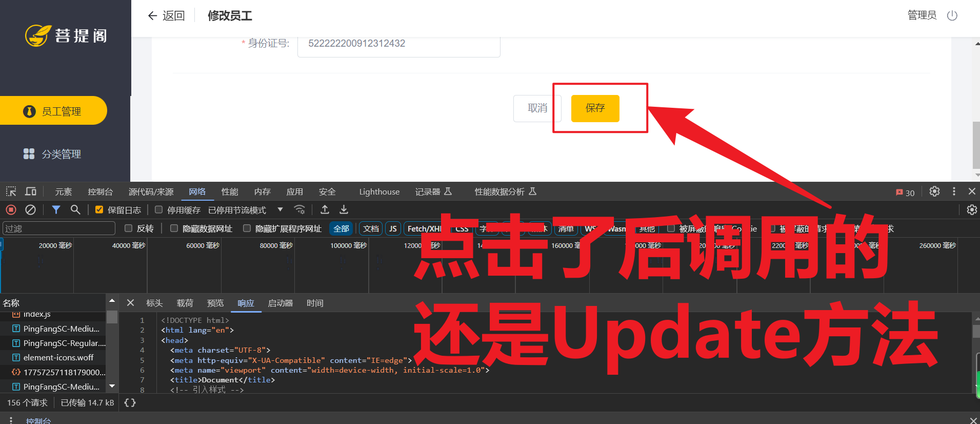Select 时间 request tab
Image resolution: width=980 pixels, height=424 pixels.
coord(315,303)
